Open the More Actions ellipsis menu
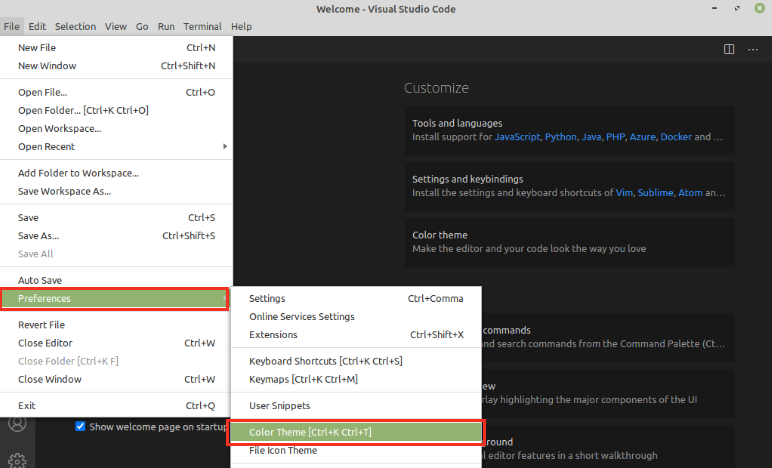The height and width of the screenshot is (468, 772). coord(752,49)
